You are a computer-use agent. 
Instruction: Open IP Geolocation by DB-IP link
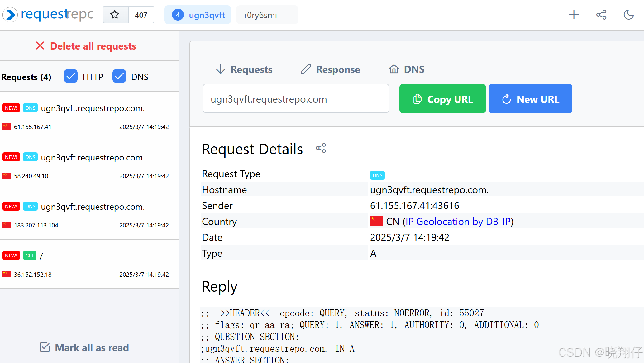point(458,222)
